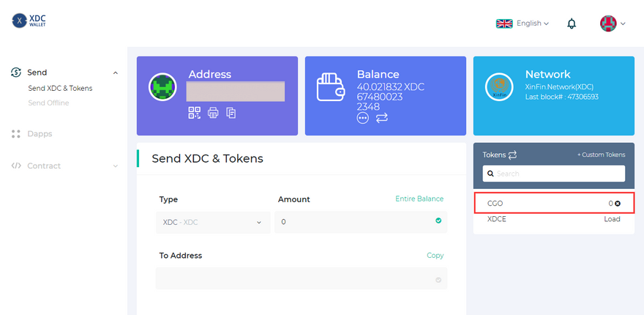Open the user profile avatar menu

tap(613, 23)
